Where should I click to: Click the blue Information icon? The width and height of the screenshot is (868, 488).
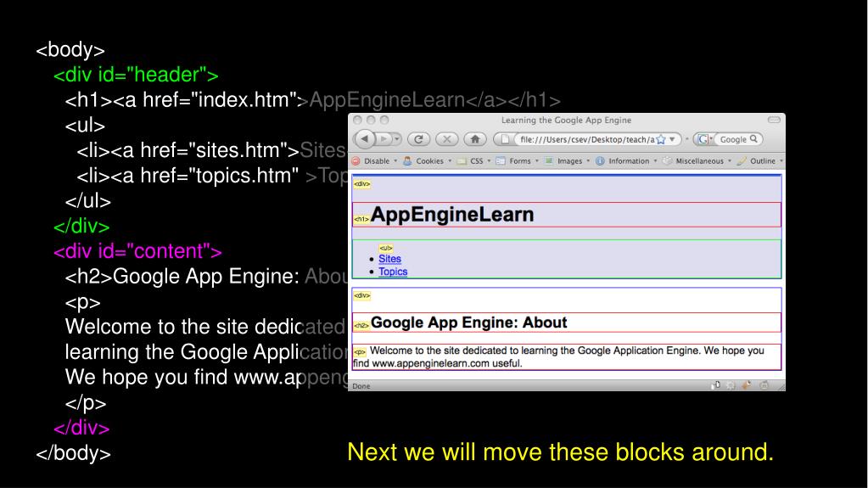[x=600, y=160]
